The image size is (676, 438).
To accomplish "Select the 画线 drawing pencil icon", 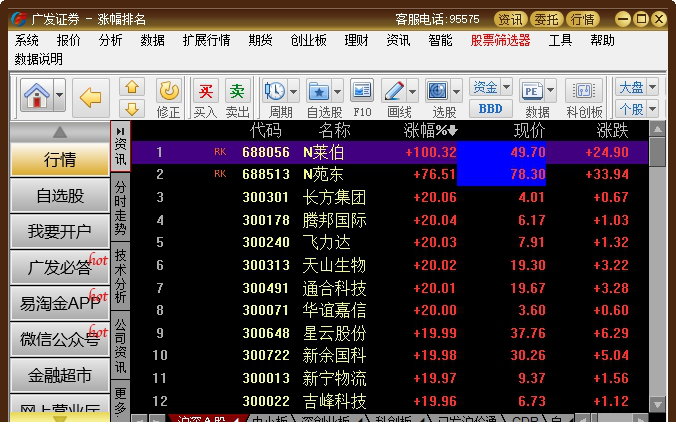I will tap(394, 91).
